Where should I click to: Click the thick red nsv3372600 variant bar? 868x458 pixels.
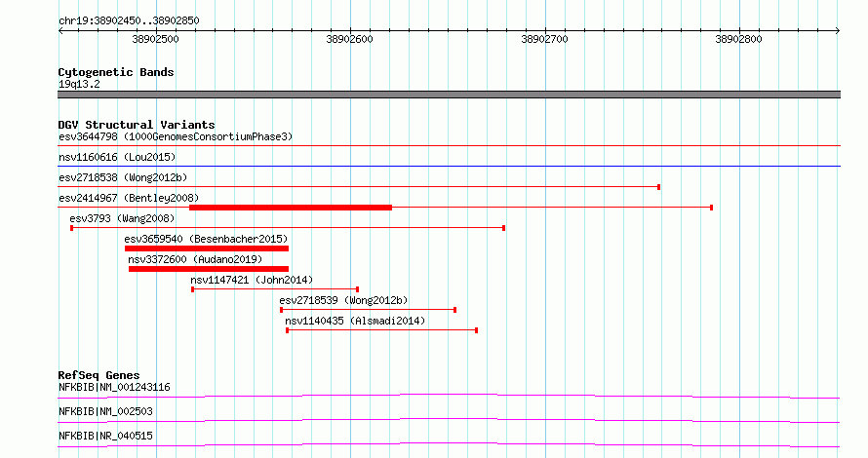pyautogui.click(x=209, y=269)
